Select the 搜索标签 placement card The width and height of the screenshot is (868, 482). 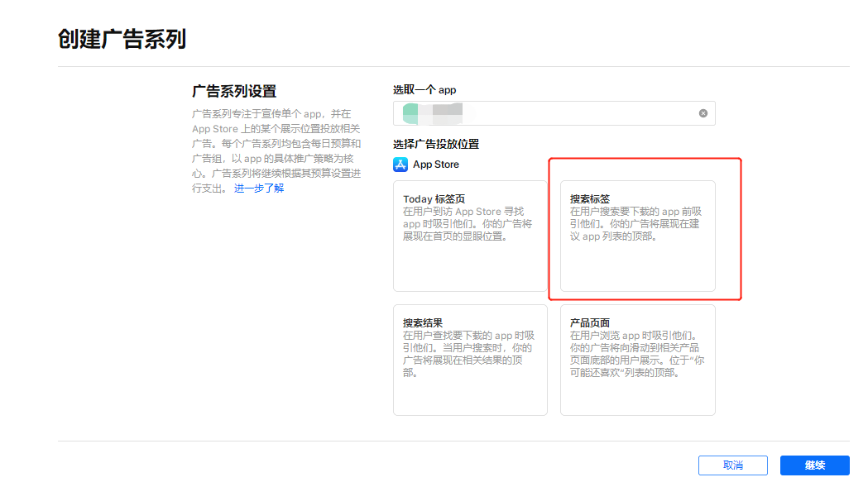[x=638, y=236]
